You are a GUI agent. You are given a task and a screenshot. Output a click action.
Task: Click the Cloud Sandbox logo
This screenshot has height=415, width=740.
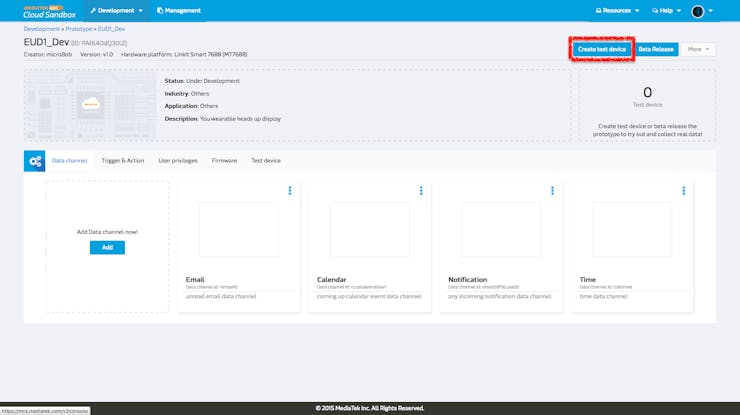50,11
